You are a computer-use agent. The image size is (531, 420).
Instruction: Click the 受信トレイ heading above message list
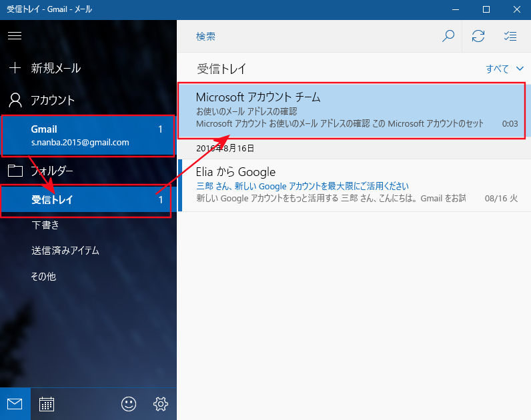221,69
